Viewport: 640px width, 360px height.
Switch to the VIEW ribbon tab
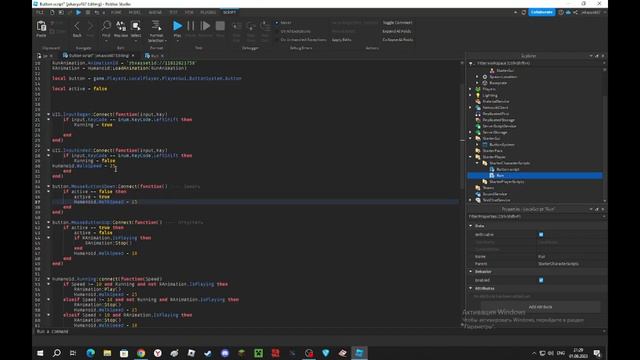point(189,12)
